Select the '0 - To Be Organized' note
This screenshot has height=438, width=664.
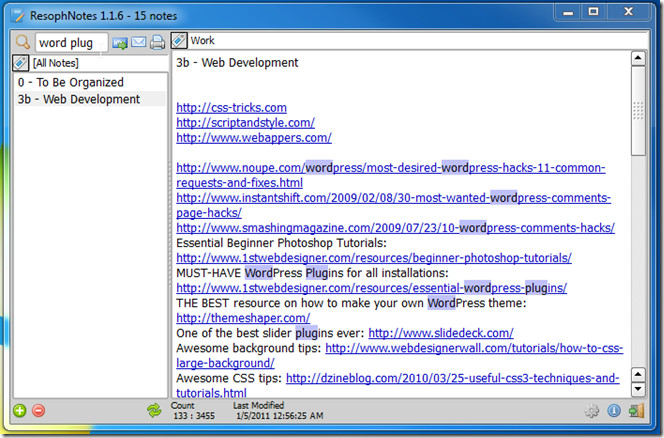click(91, 82)
